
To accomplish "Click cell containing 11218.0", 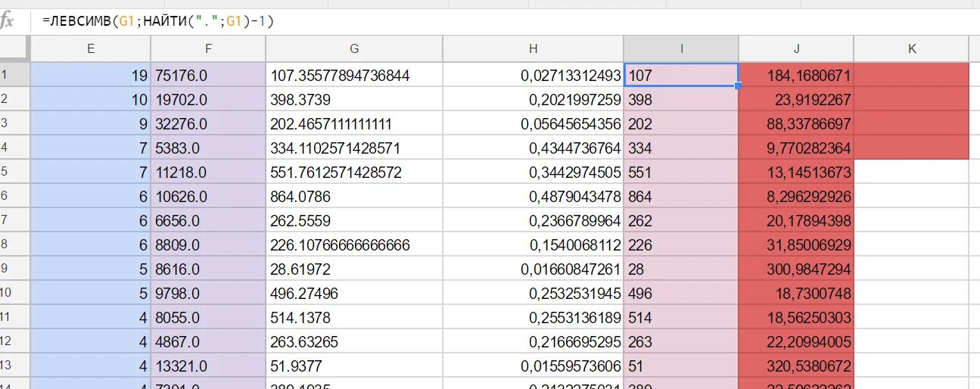I will click(208, 172).
